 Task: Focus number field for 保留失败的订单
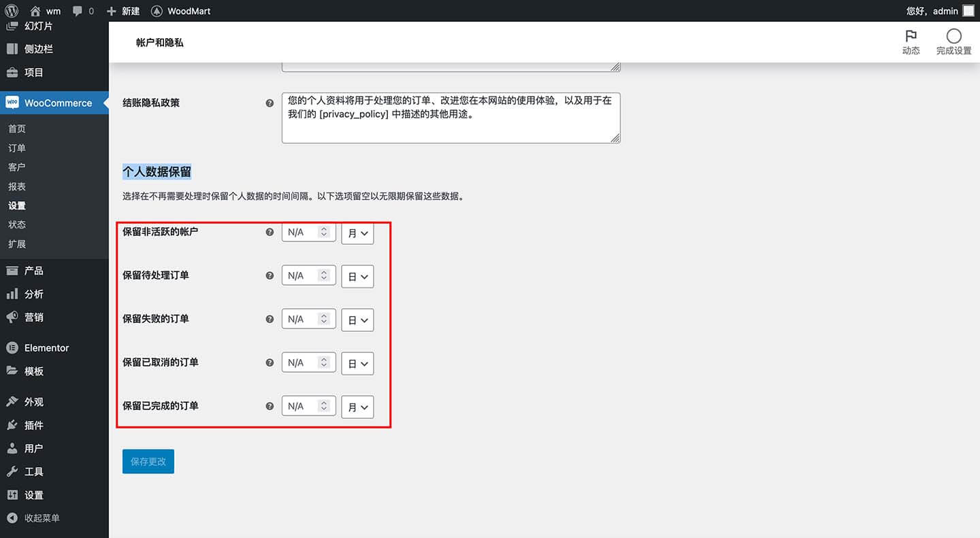[309, 319]
